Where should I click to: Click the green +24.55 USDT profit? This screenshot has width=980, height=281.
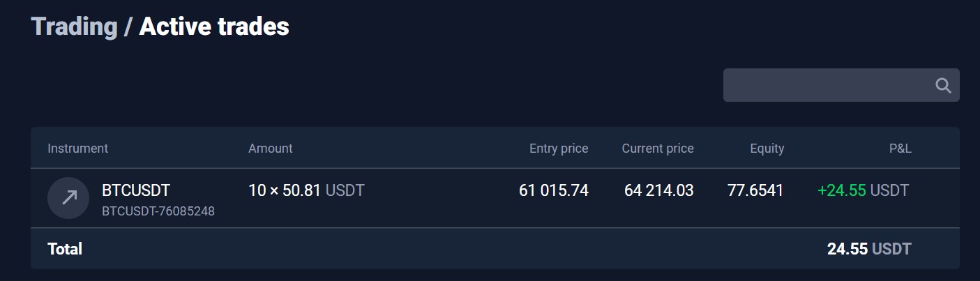(x=864, y=190)
